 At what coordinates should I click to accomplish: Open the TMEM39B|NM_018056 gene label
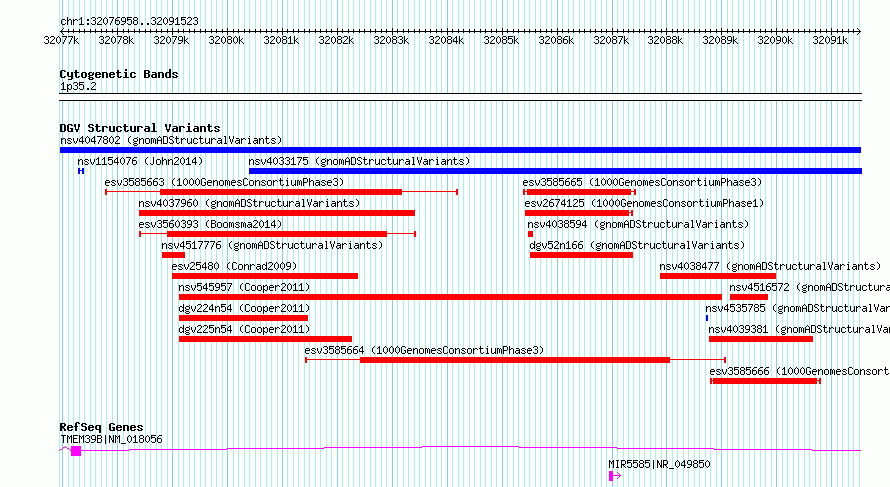111,439
